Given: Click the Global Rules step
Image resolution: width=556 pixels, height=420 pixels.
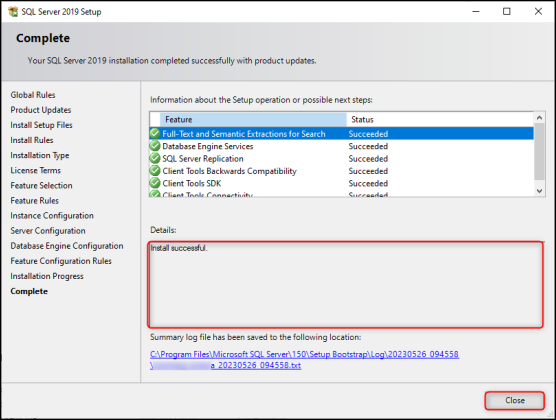Looking at the screenshot, I should [x=33, y=95].
